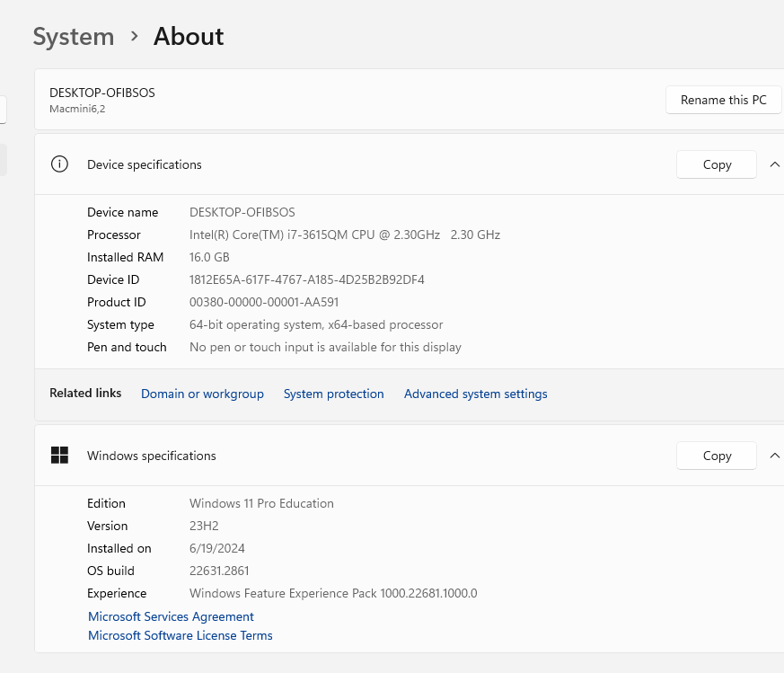The height and width of the screenshot is (673, 784).
Task: Go back to System in breadcrumb
Action: tap(74, 37)
